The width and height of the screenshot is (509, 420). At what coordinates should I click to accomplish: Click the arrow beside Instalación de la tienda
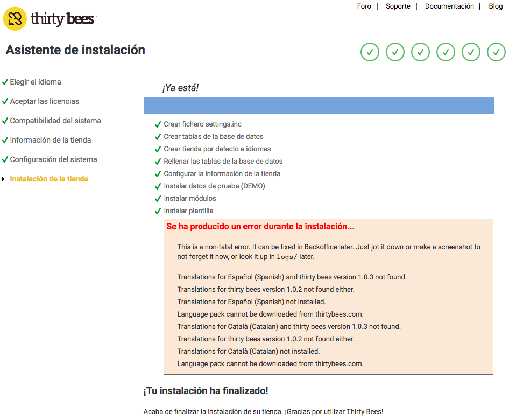pyautogui.click(x=4, y=179)
